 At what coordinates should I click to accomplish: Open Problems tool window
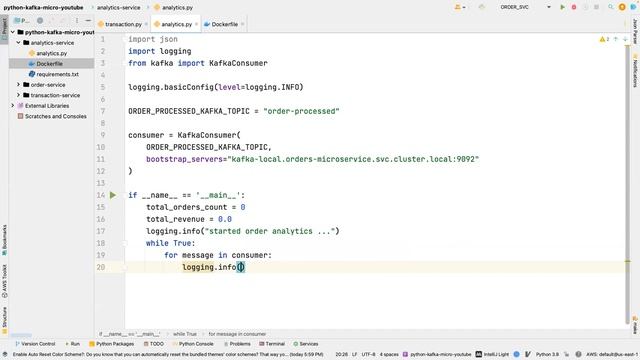[237, 344]
